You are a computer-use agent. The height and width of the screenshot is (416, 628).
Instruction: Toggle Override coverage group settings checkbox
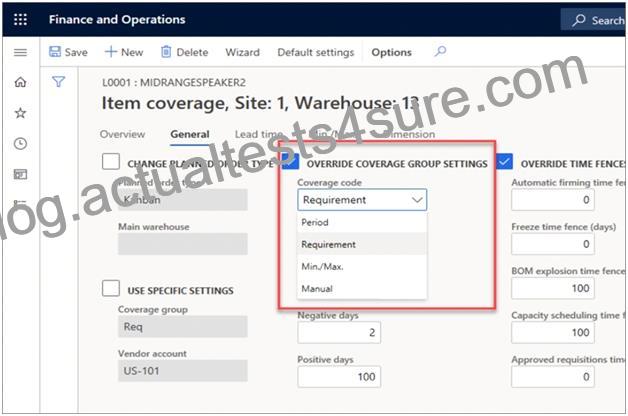[290, 162]
